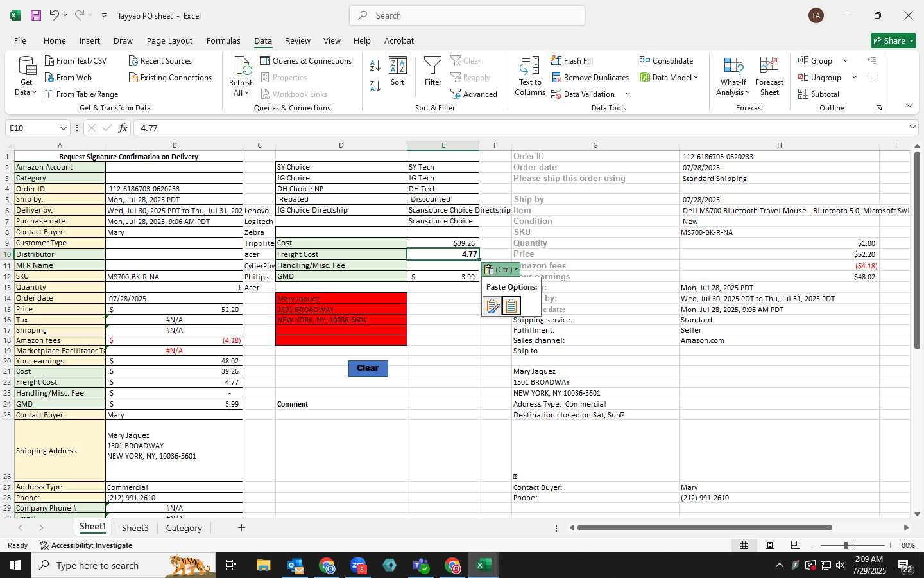Expand the Group dropdown arrow
Screen dimensions: 924x578
coord(845,61)
